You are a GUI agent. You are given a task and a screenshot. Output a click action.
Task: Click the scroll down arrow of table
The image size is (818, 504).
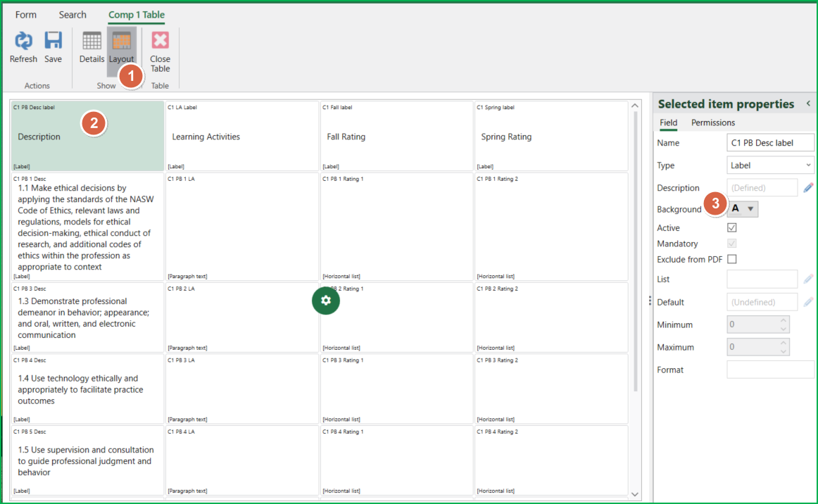point(635,494)
